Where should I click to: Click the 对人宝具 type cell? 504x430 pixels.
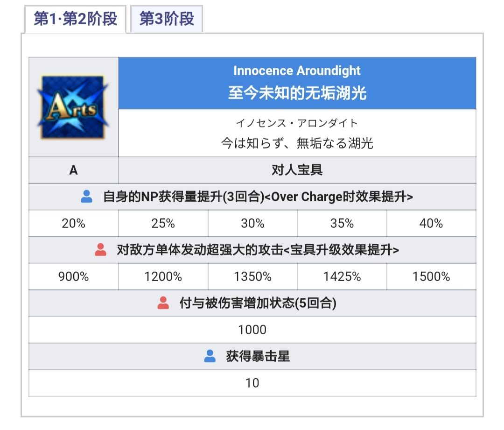tap(297, 170)
